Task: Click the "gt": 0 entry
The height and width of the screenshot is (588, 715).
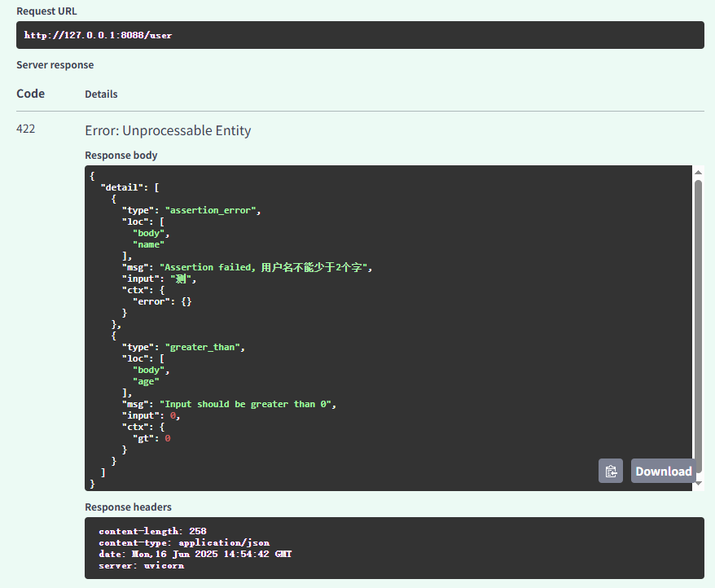Action: tap(151, 438)
